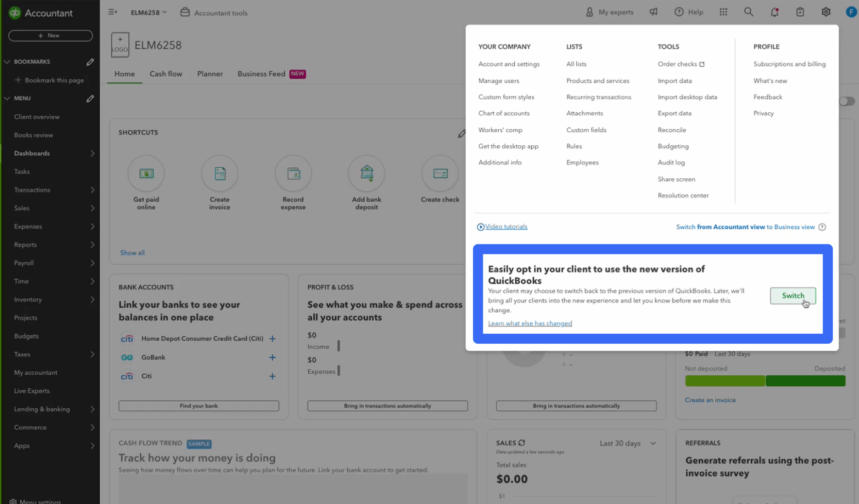859x504 pixels.
Task: Add GoBank account with plus icon
Action: [272, 357]
